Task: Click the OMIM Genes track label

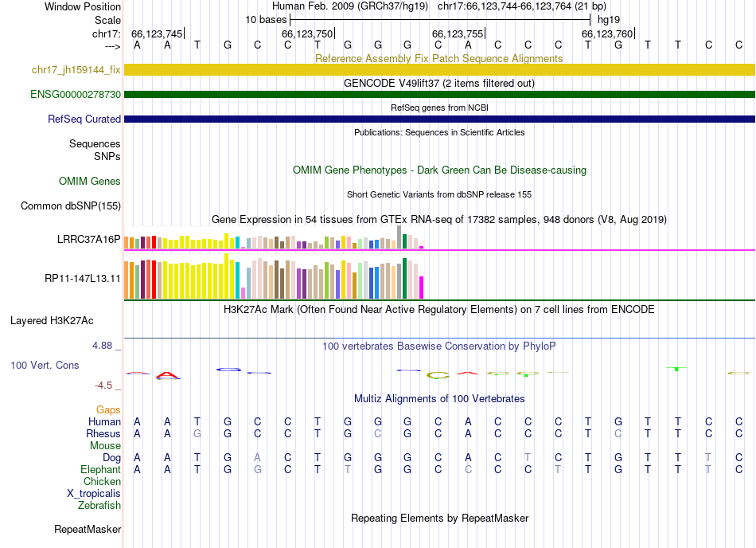Action: point(90,181)
